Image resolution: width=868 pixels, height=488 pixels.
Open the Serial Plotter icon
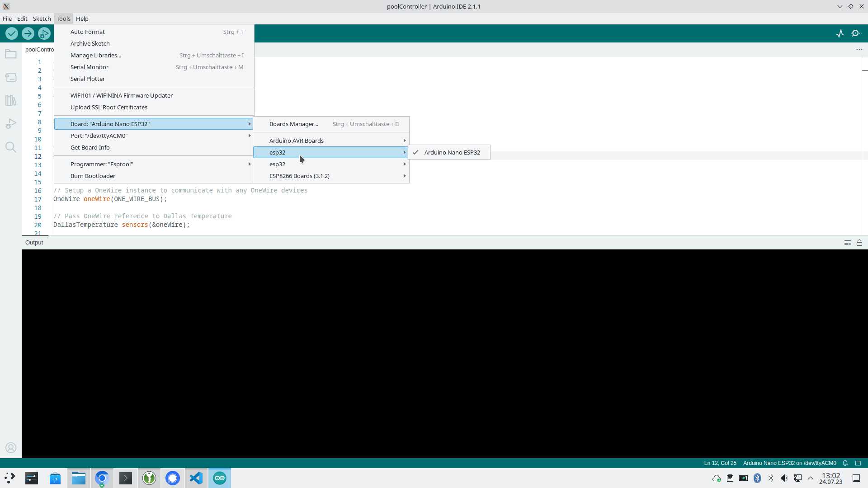(x=840, y=33)
